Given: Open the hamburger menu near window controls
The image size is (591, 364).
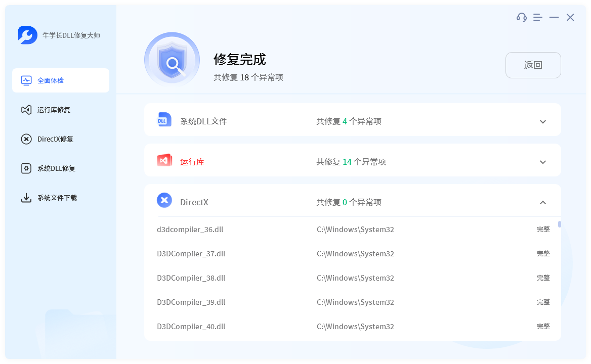Looking at the screenshot, I should pyautogui.click(x=537, y=17).
